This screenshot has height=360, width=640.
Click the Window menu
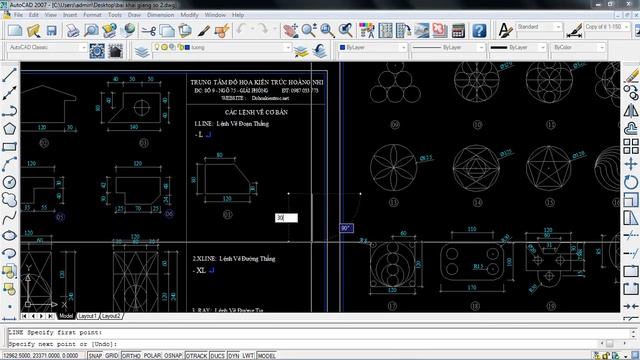pos(215,15)
